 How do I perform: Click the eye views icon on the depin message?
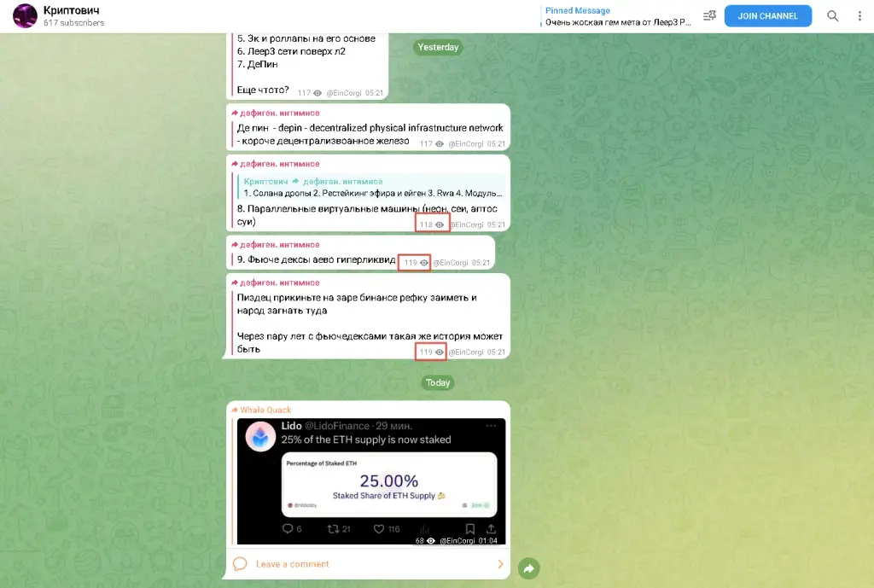point(440,143)
